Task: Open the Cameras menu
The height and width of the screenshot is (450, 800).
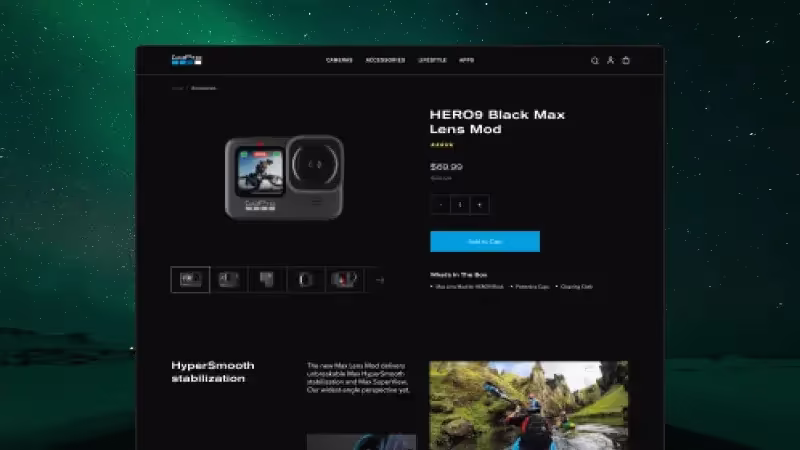Action: [x=339, y=60]
